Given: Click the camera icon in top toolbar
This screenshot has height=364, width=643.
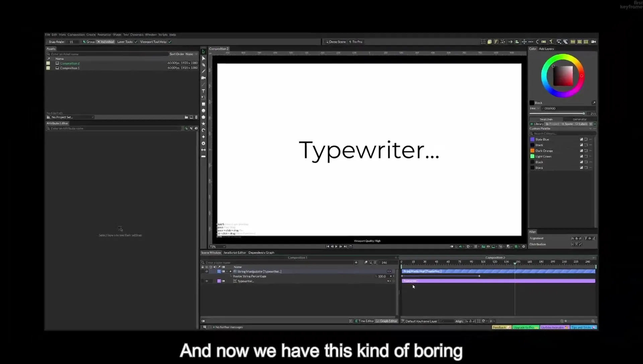Looking at the screenshot, I should [x=593, y=42].
